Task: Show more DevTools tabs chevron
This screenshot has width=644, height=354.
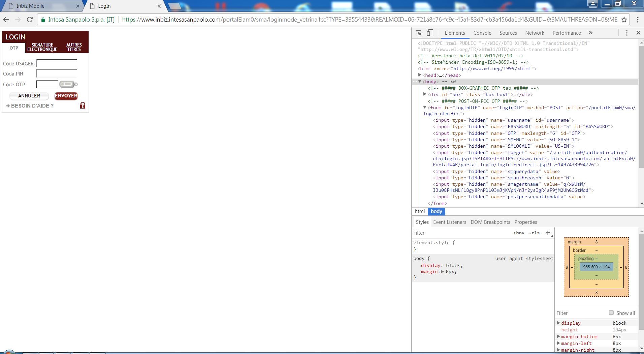Action: click(590, 33)
